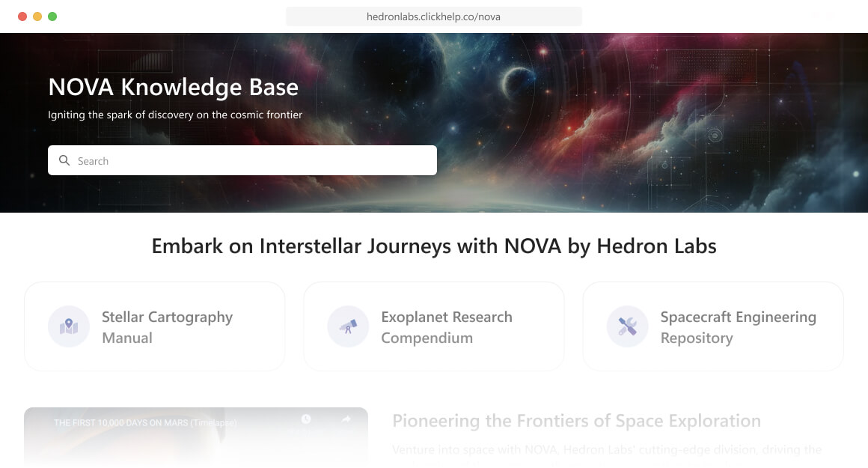Click the Watch Later clock icon on the video
Screen dimensions: 868x468
pos(305,420)
